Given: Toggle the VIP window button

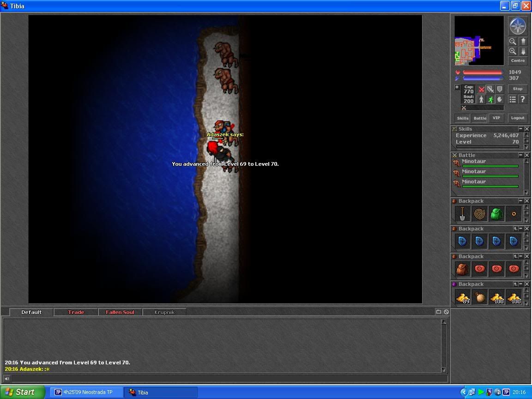Looking at the screenshot, I should click(496, 118).
